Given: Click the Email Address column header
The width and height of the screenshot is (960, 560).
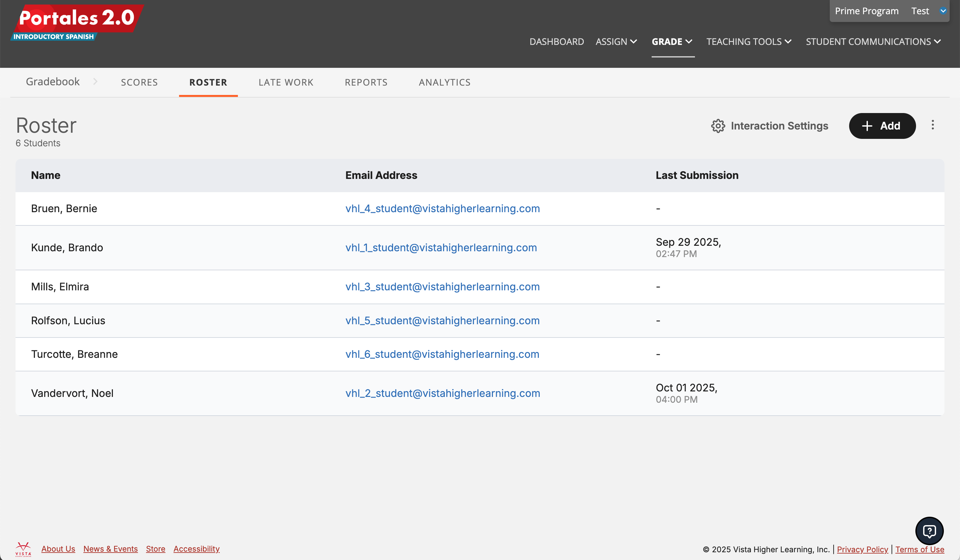Looking at the screenshot, I should pyautogui.click(x=381, y=175).
